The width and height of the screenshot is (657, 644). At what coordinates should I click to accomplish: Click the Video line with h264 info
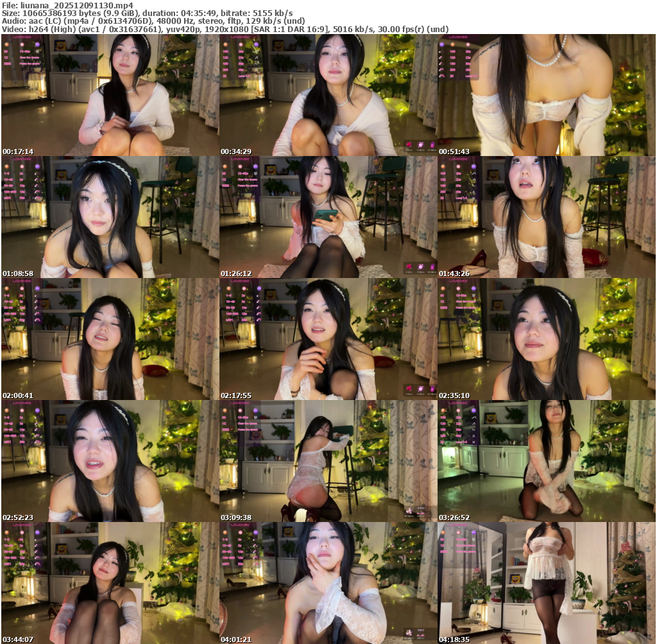point(225,30)
